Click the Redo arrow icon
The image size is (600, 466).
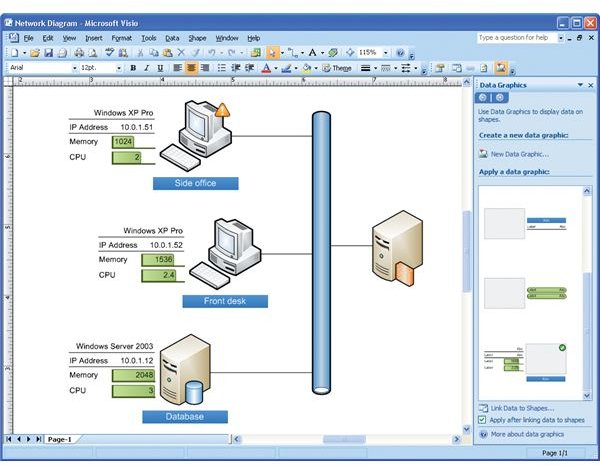[231, 53]
